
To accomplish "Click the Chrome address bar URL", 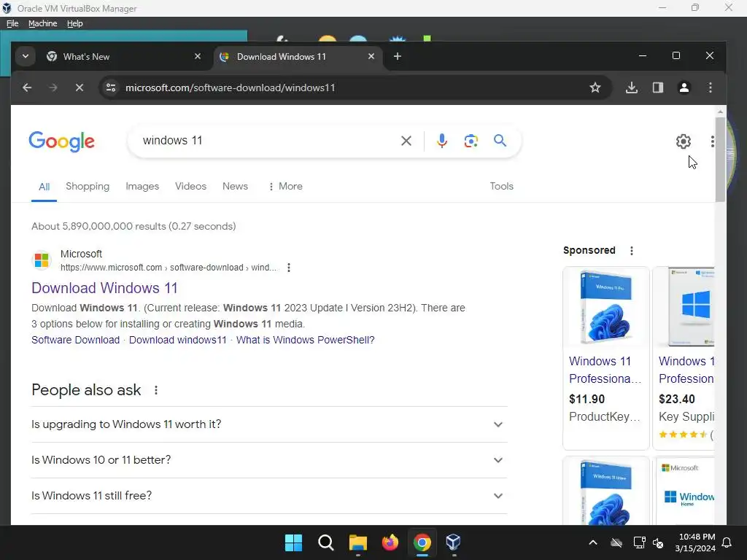I will [230, 87].
